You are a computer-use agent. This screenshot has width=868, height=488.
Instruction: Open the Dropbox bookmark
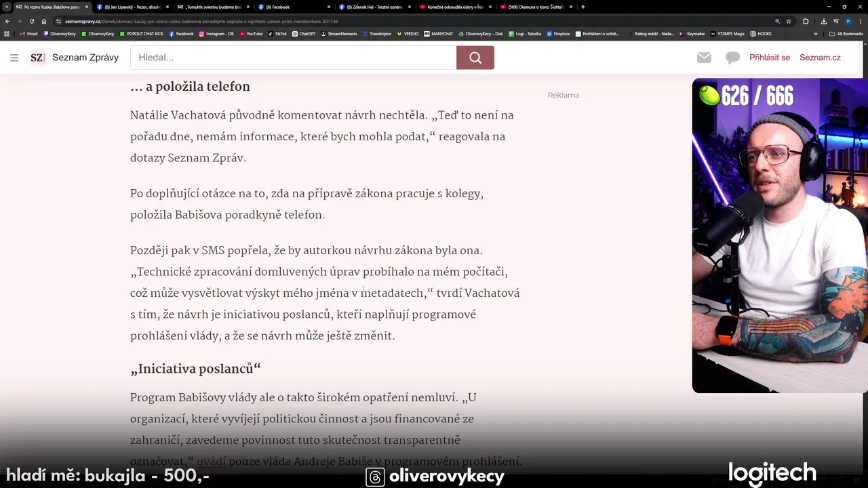[x=558, y=33]
